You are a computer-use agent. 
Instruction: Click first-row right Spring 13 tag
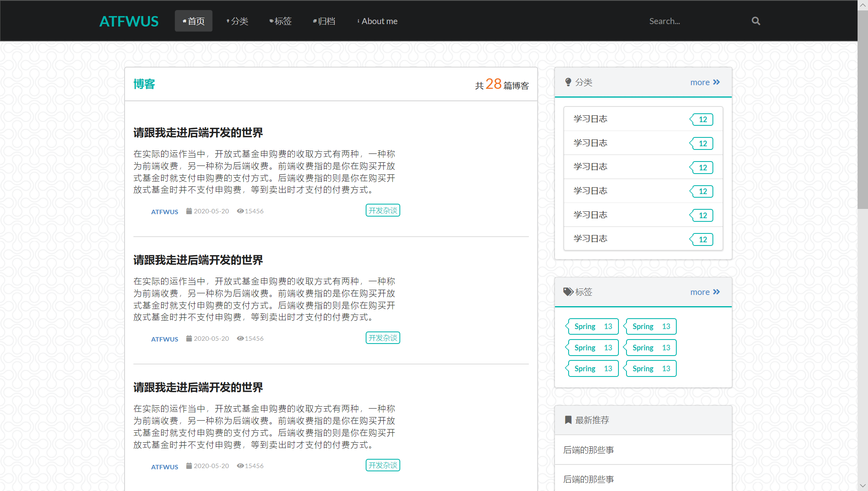[x=650, y=326]
